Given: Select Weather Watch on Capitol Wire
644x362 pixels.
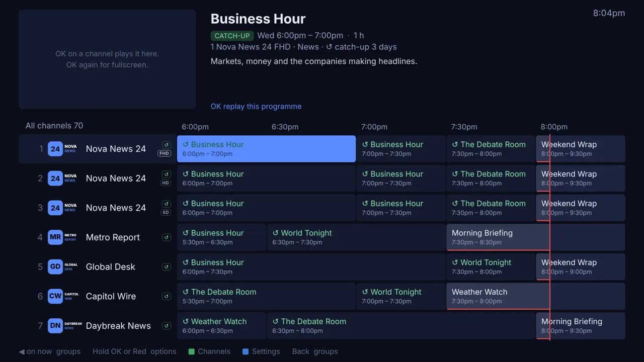Looking at the screenshot, I should click(x=536, y=296).
